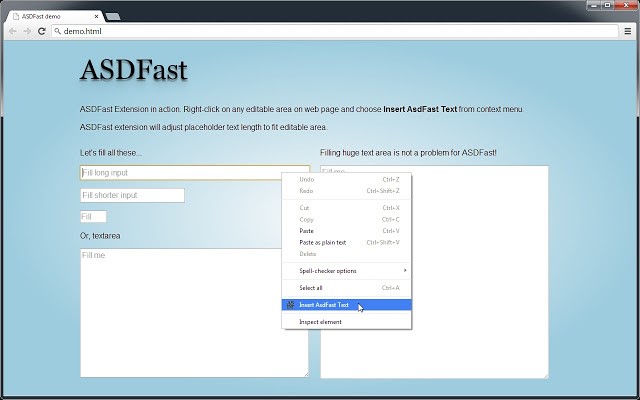Click the ASDFast page heading

pyautogui.click(x=133, y=69)
